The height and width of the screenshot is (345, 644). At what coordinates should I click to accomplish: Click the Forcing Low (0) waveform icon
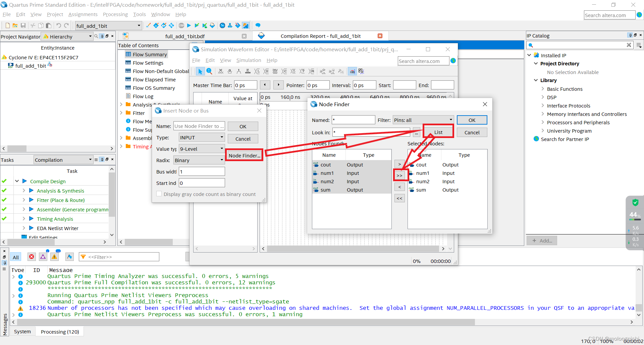(x=229, y=71)
